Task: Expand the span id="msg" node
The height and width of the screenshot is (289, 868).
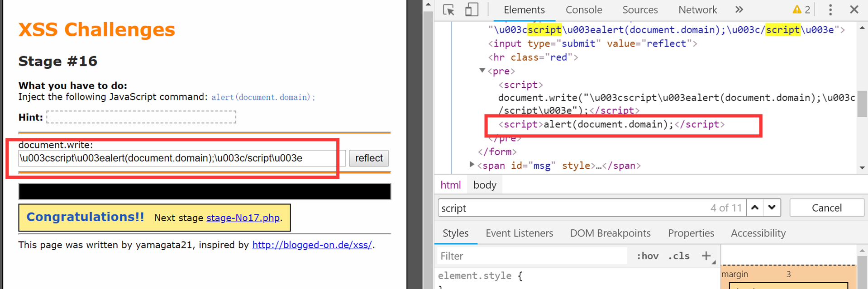Action: click(x=472, y=165)
